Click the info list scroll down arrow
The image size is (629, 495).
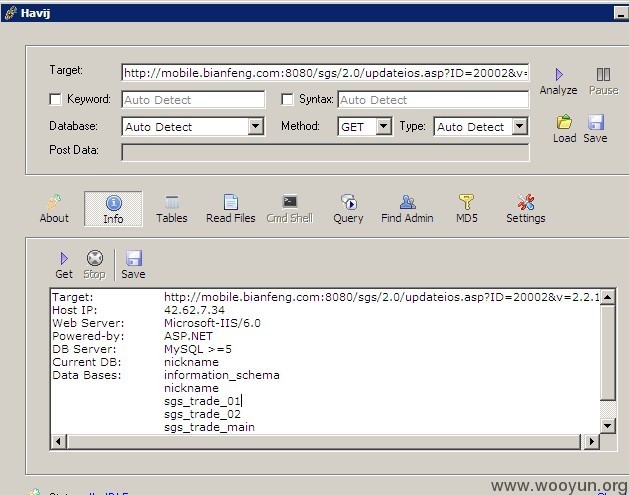pos(607,426)
